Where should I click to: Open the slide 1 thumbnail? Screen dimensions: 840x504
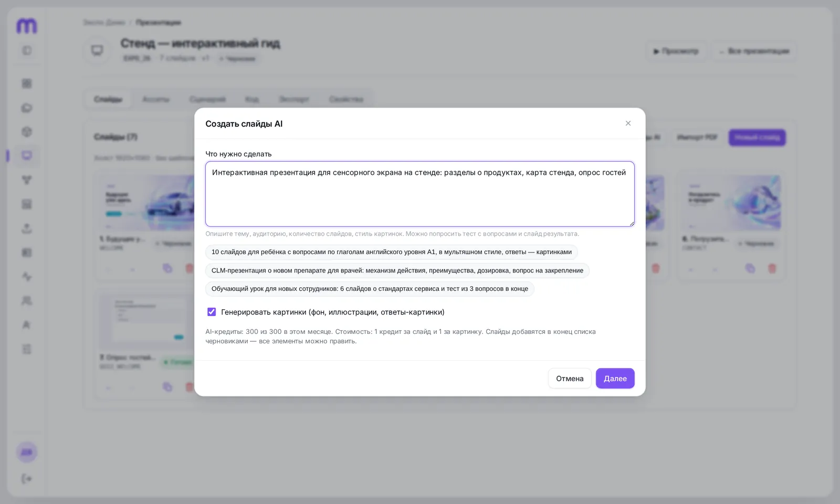point(148,203)
